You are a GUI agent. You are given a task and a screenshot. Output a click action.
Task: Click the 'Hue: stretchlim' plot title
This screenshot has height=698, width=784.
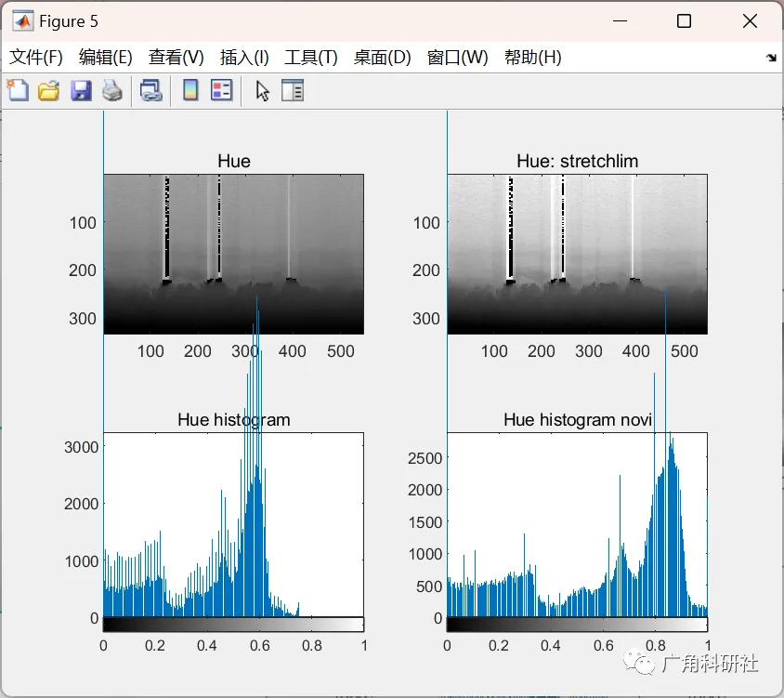point(578,161)
